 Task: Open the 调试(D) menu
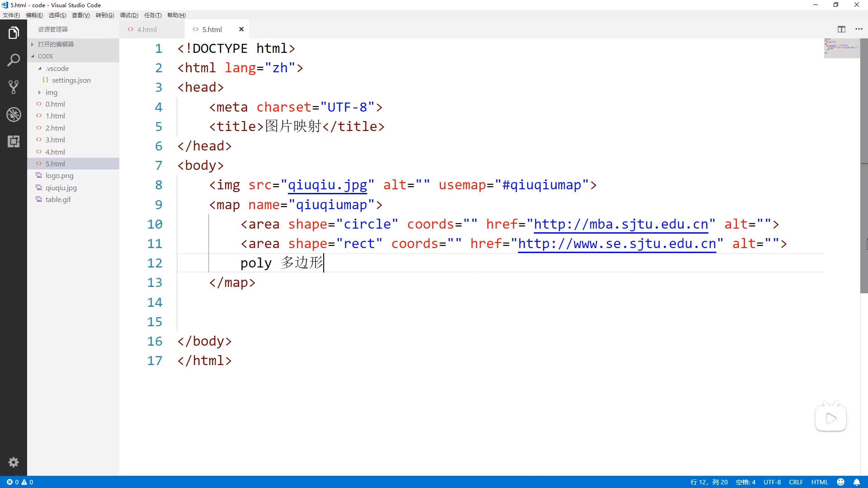click(129, 15)
